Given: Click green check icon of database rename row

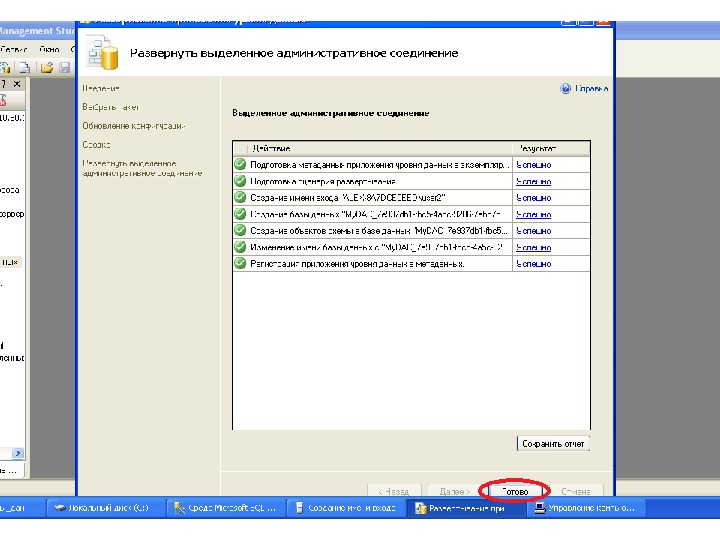Looking at the screenshot, I should (x=240, y=247).
